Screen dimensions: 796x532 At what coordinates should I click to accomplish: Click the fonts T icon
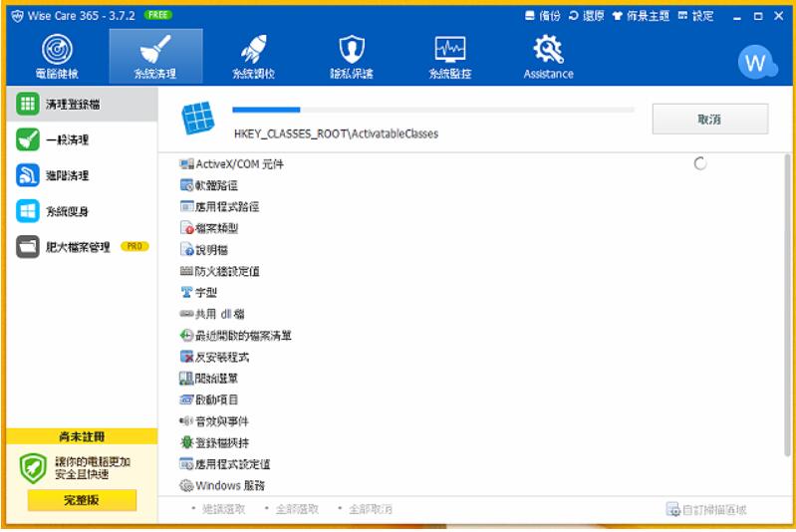[186, 292]
